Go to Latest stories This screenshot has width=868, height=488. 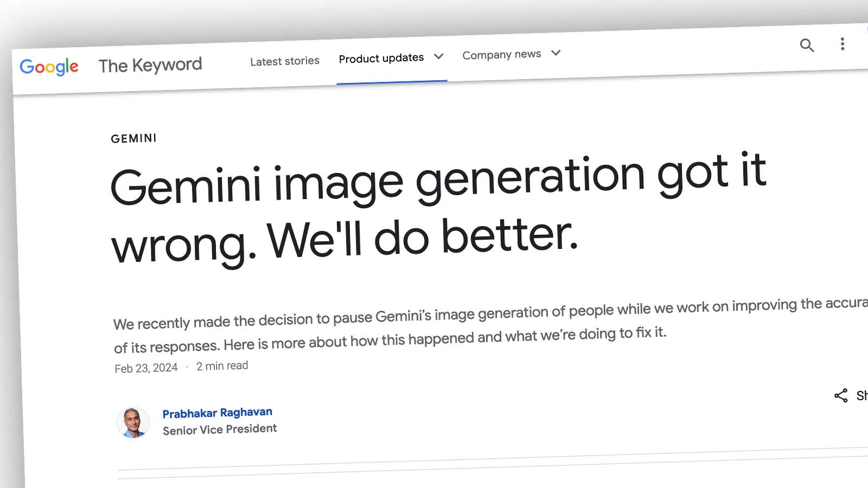point(284,61)
